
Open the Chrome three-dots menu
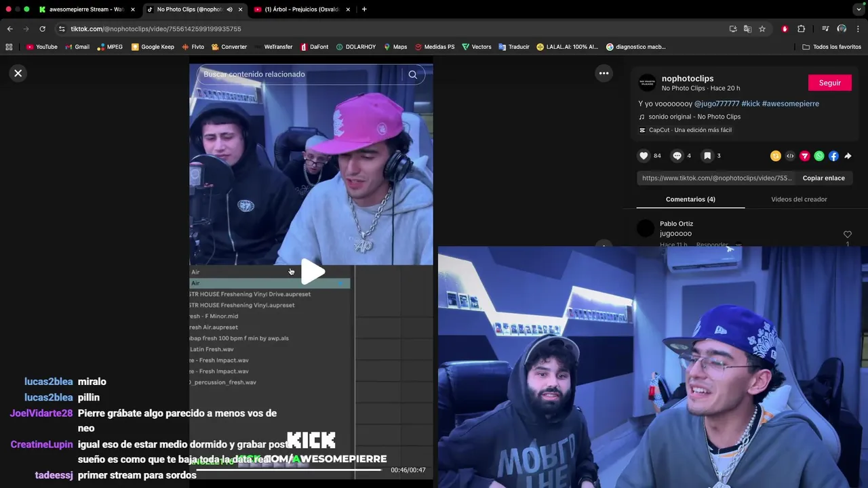tap(859, 29)
